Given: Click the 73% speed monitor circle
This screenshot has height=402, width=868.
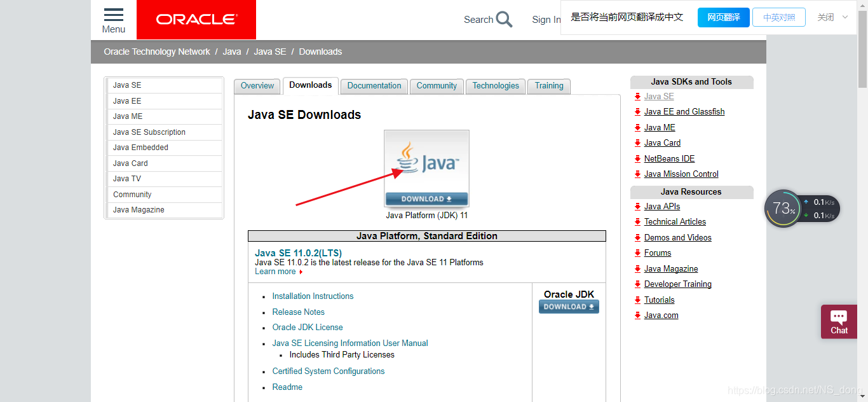Looking at the screenshot, I should [x=783, y=209].
